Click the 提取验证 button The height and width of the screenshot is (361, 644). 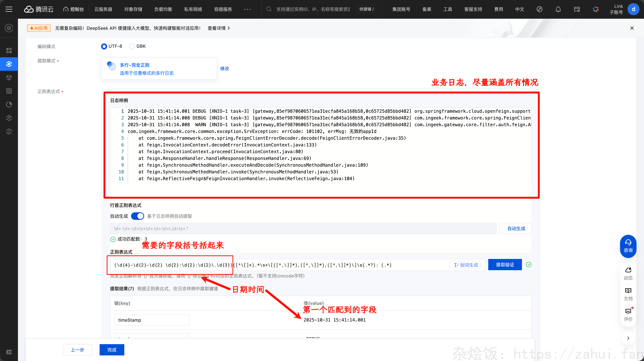point(505,265)
